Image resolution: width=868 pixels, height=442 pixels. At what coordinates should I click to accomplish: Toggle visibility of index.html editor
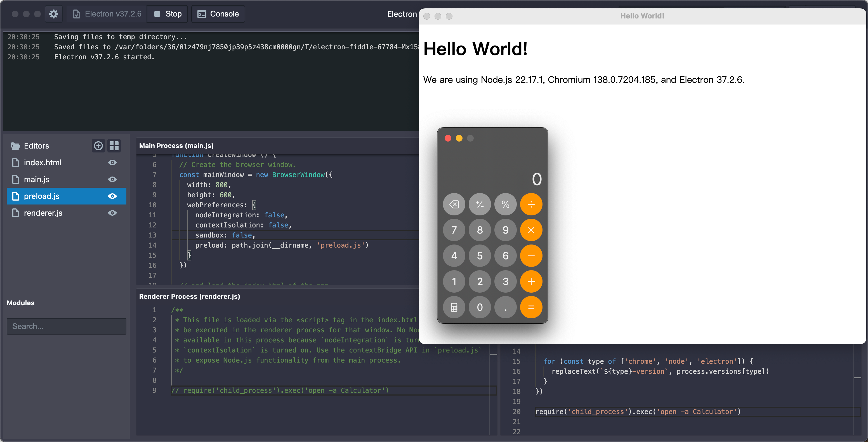(112, 163)
